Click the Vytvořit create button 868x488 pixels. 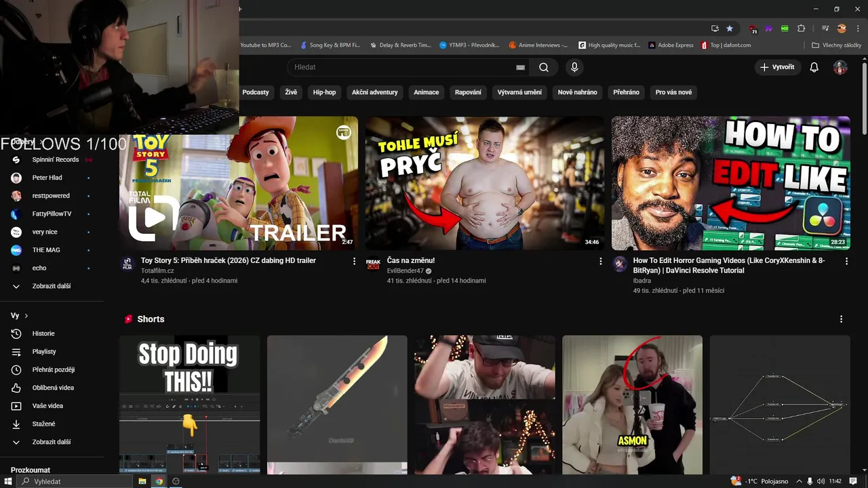[778, 67]
